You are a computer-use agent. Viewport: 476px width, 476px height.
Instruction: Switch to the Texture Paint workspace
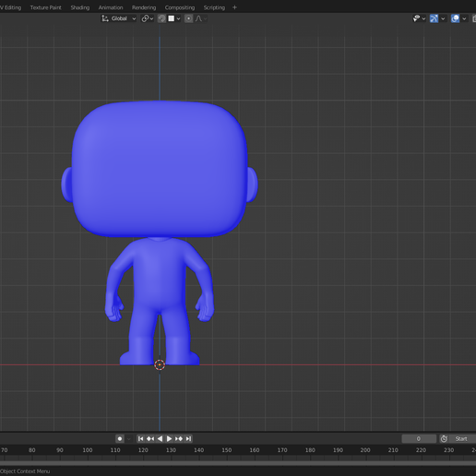45,7
